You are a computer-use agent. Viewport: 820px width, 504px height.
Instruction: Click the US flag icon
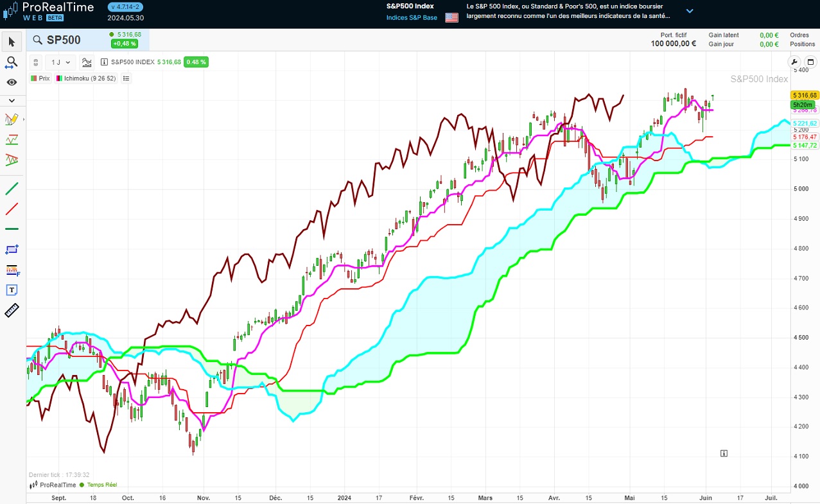[x=452, y=17]
